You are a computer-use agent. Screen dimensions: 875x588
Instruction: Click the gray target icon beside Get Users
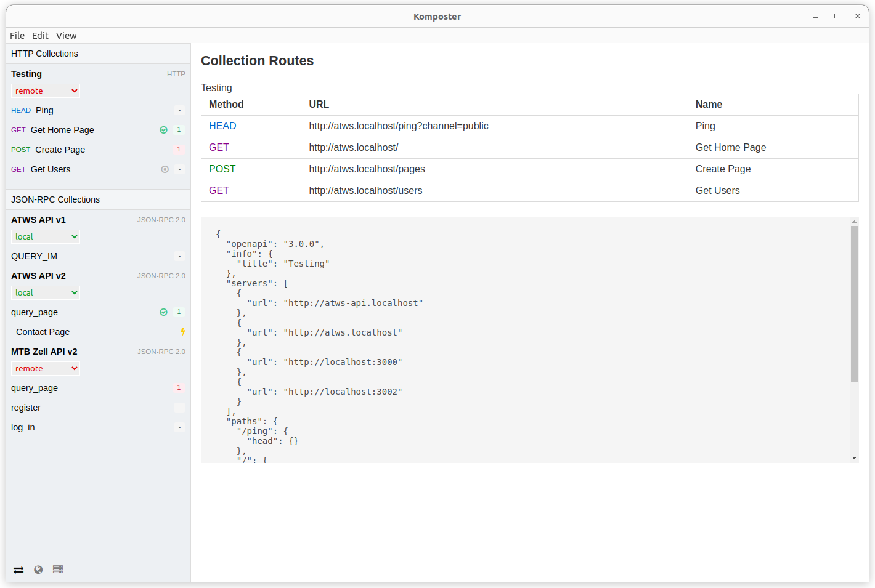point(165,169)
